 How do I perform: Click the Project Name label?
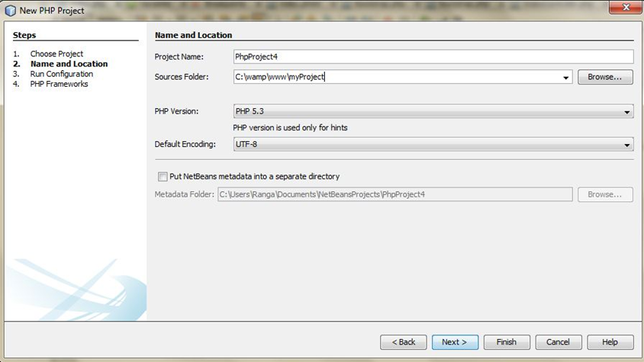coord(179,56)
